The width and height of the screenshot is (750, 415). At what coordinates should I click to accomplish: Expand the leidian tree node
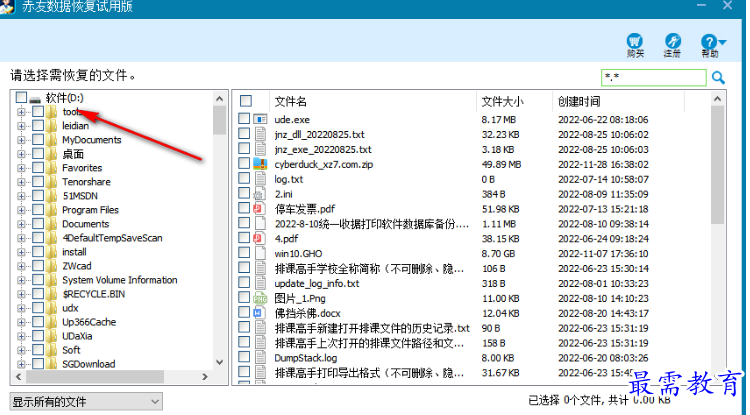(21, 126)
